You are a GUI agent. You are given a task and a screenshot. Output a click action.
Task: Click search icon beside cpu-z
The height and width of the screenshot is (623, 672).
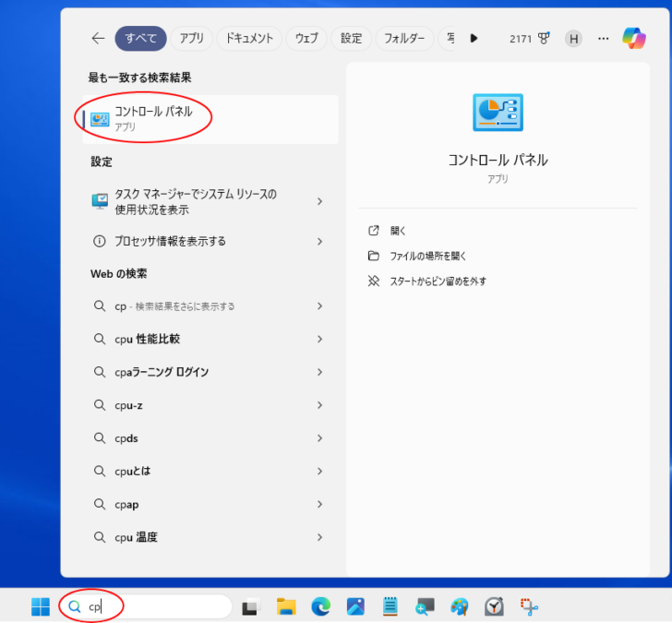pos(100,405)
